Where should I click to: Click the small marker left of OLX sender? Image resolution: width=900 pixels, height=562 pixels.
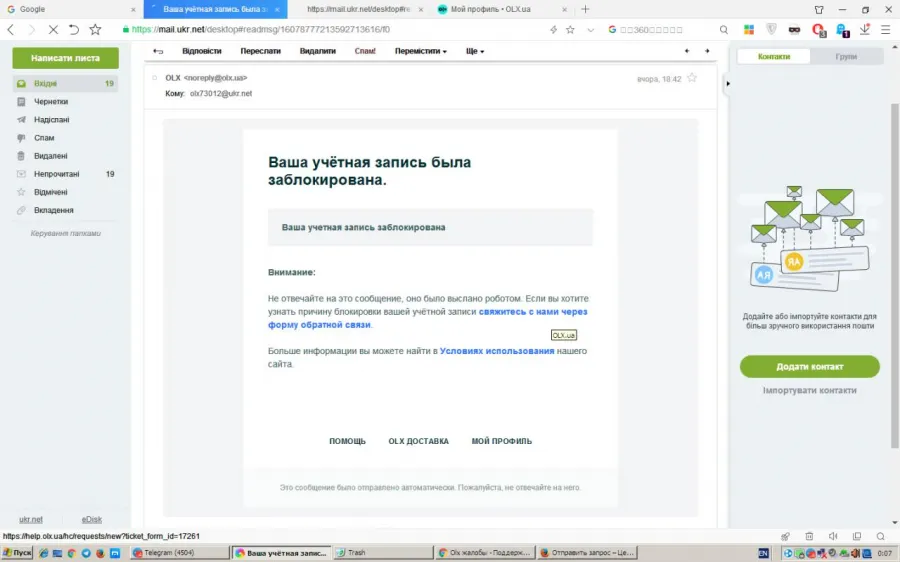(x=154, y=77)
